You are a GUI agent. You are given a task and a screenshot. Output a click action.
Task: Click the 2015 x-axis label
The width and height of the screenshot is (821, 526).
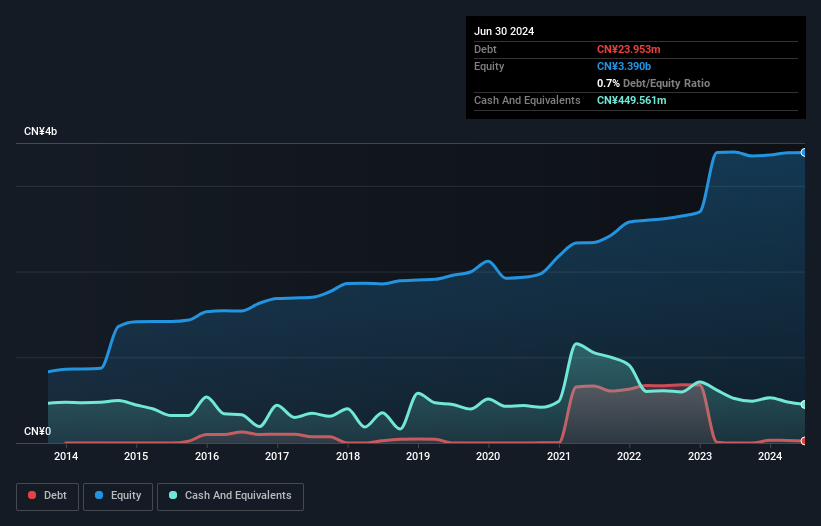136,456
